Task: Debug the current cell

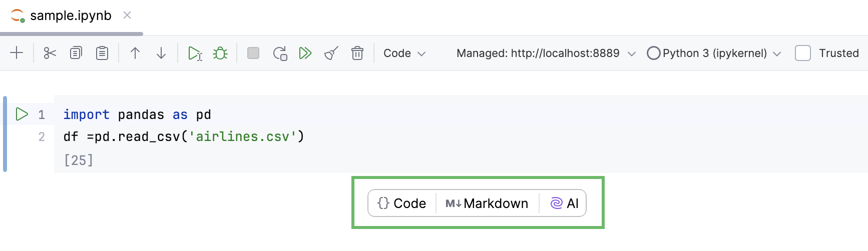Action: pos(220,53)
